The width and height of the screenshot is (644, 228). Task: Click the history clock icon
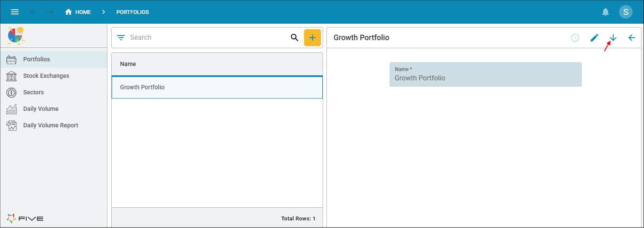[x=575, y=38]
